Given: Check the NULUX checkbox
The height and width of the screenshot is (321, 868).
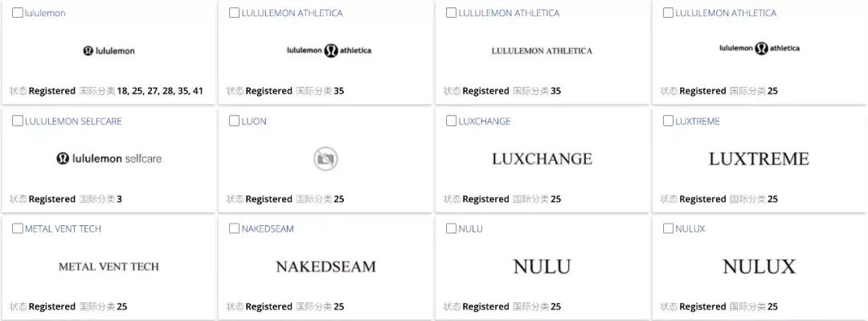Looking at the screenshot, I should (x=669, y=228).
